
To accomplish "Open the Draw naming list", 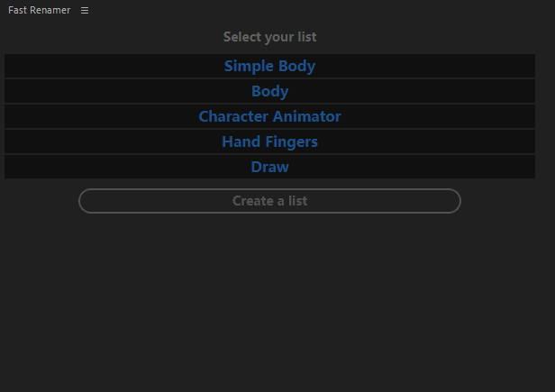I will pos(269,167).
